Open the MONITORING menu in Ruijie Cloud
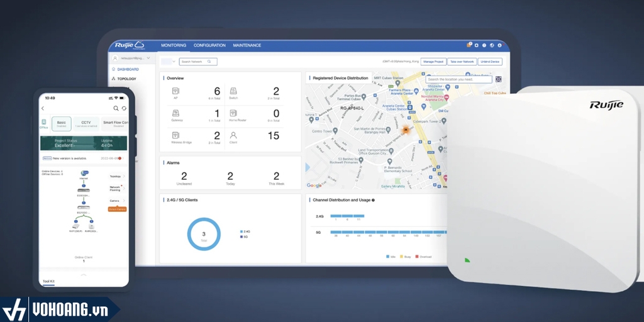This screenshot has height=322, width=644. tap(174, 45)
